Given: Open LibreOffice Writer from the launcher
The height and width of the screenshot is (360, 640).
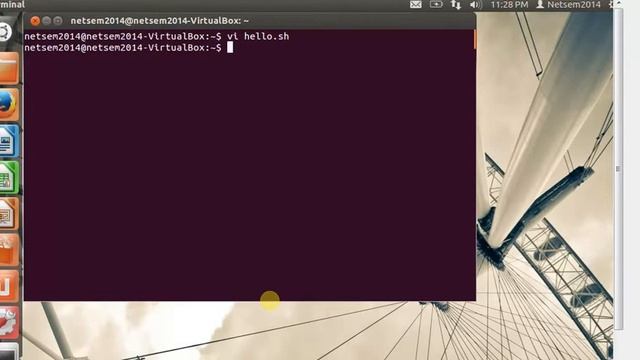Looking at the screenshot, I should point(9,141).
